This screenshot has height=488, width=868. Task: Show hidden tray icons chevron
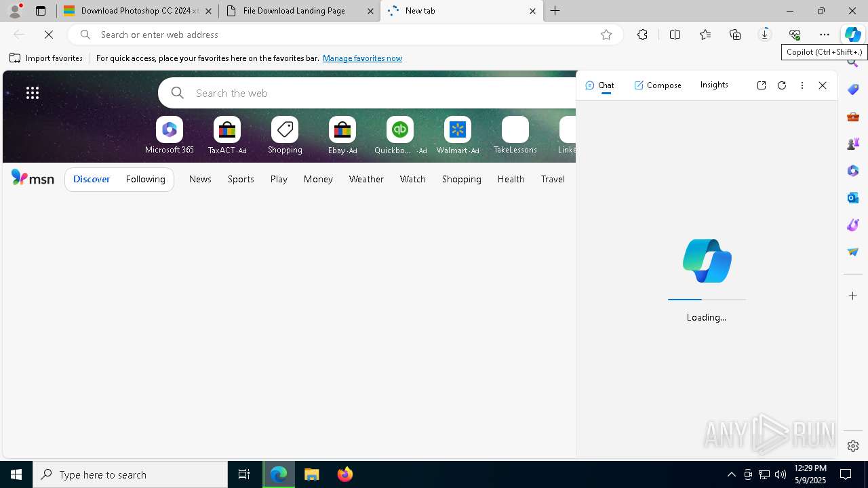tap(731, 474)
